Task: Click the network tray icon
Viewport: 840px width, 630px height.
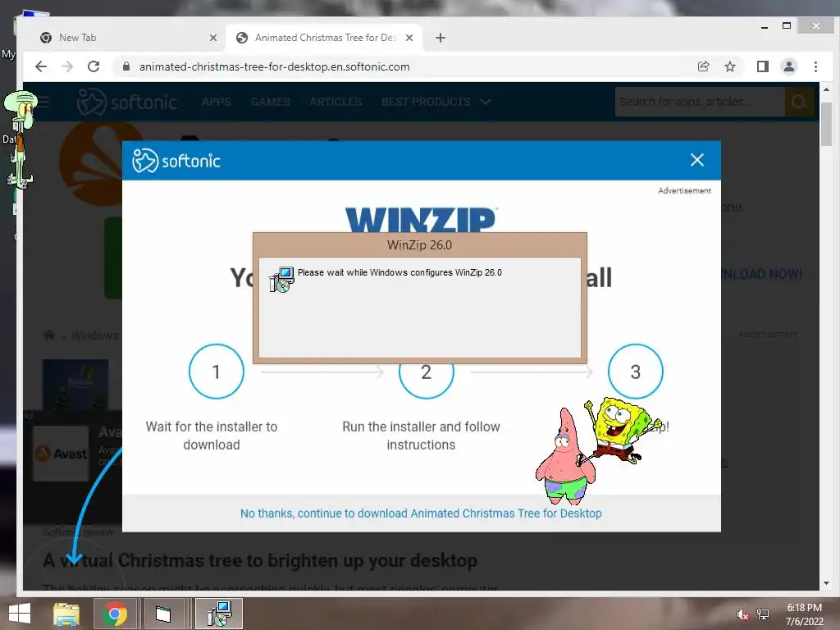Action: click(x=763, y=614)
